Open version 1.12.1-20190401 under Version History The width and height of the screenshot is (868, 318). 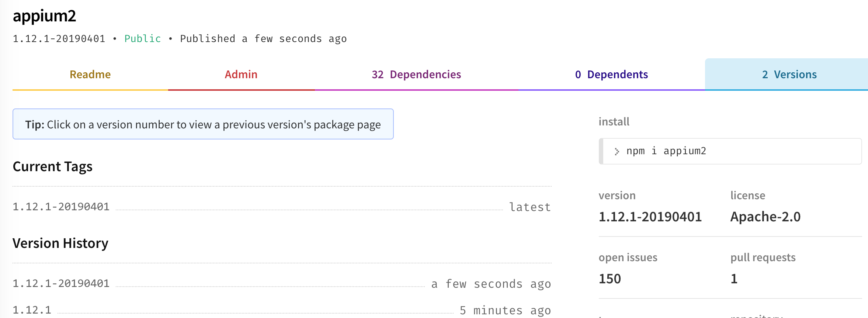(61, 283)
